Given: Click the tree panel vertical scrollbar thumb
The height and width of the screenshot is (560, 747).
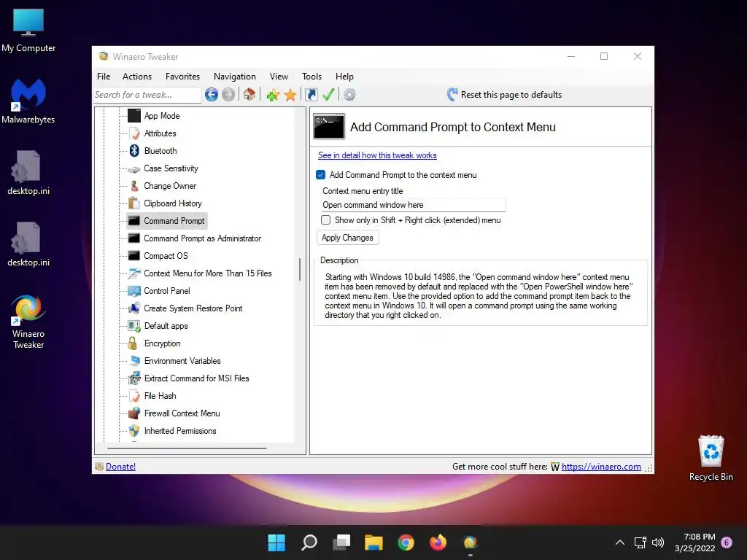Looking at the screenshot, I should tap(300, 270).
